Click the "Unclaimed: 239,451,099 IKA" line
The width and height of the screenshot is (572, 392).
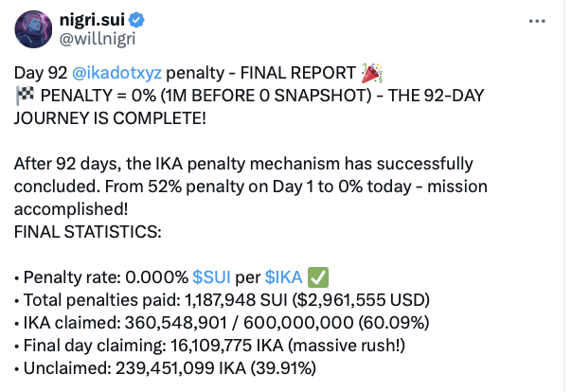[x=170, y=367]
